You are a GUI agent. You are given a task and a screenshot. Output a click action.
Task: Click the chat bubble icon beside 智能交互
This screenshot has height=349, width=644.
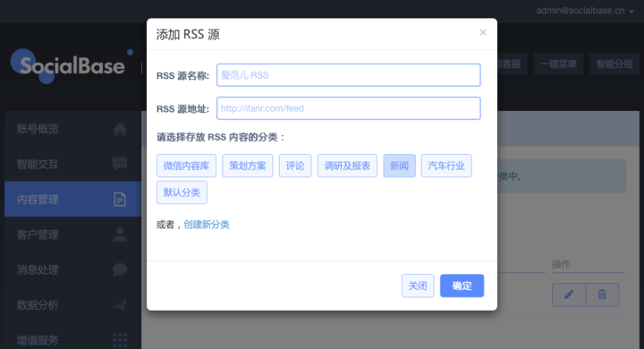coord(120,164)
